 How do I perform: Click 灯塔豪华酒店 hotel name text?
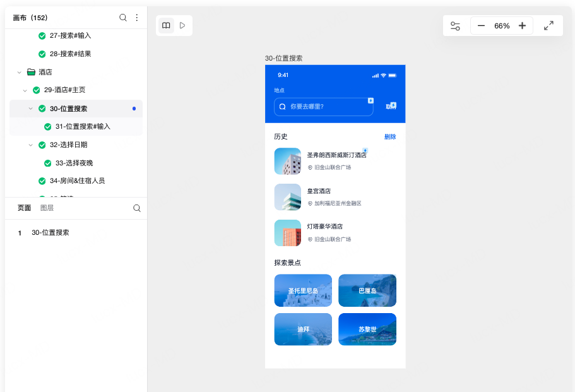(x=325, y=227)
